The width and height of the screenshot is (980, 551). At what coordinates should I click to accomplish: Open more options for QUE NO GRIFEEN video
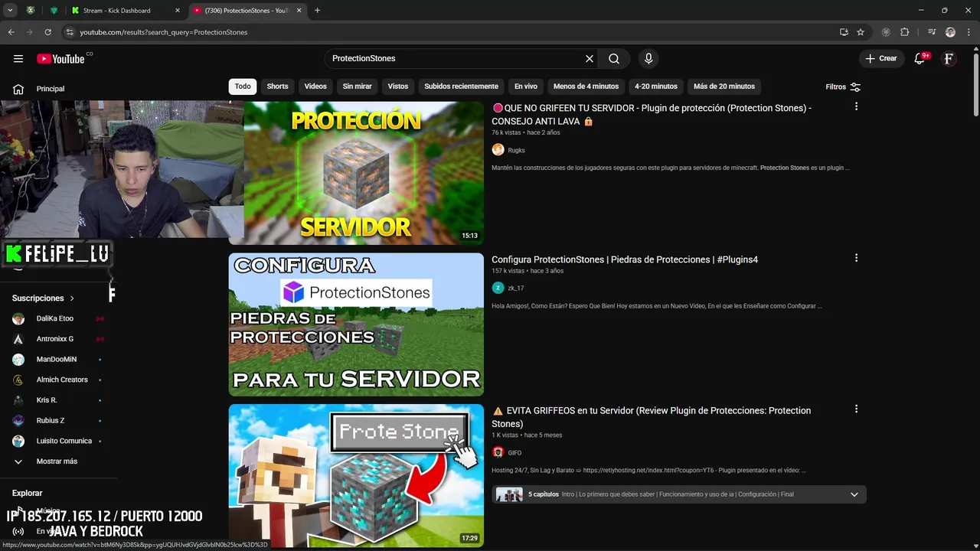pyautogui.click(x=856, y=106)
